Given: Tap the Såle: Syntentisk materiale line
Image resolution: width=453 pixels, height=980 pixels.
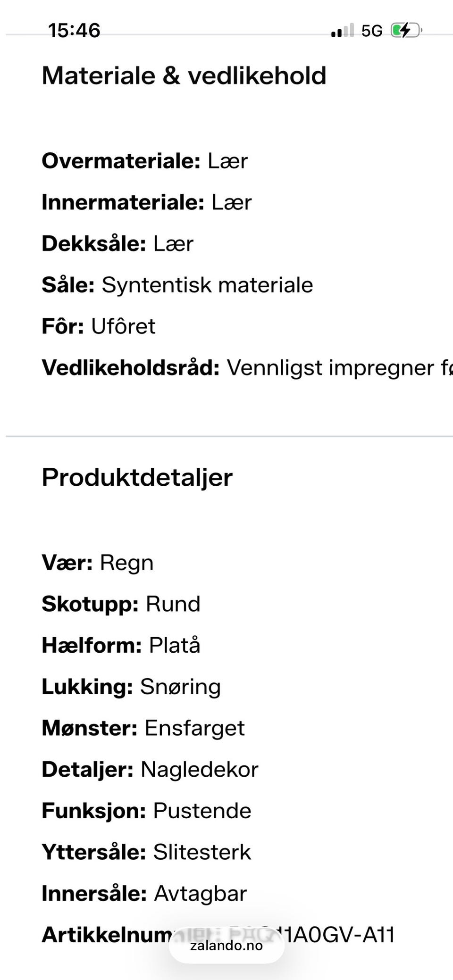Looking at the screenshot, I should (x=177, y=285).
